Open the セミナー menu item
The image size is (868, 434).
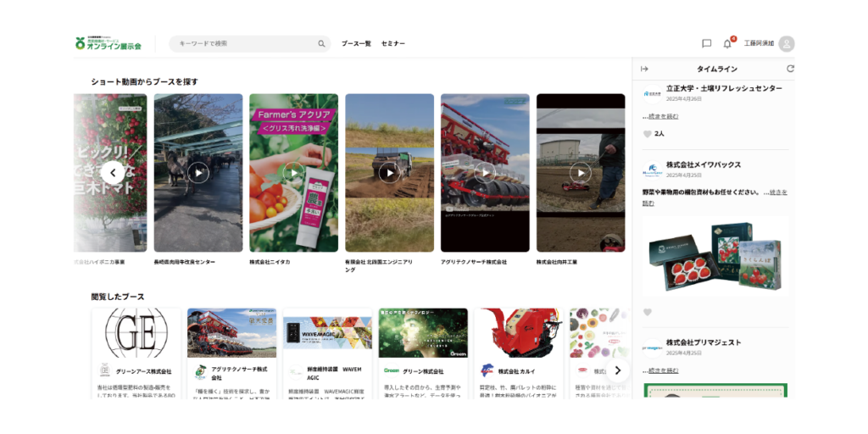[393, 44]
